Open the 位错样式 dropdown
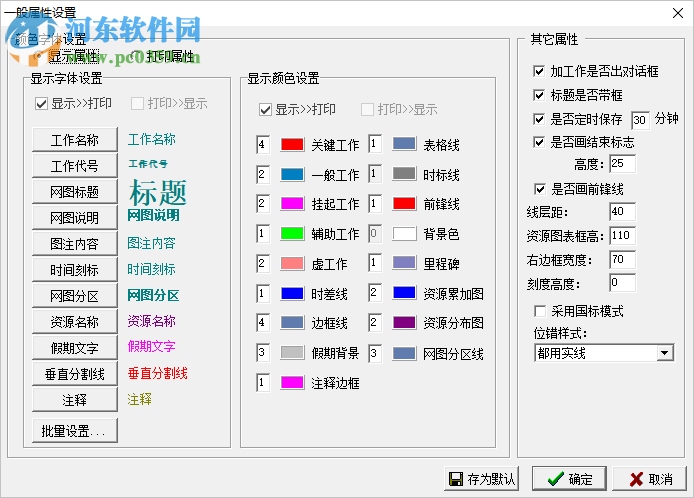The width and height of the screenshot is (694, 498). click(x=664, y=353)
